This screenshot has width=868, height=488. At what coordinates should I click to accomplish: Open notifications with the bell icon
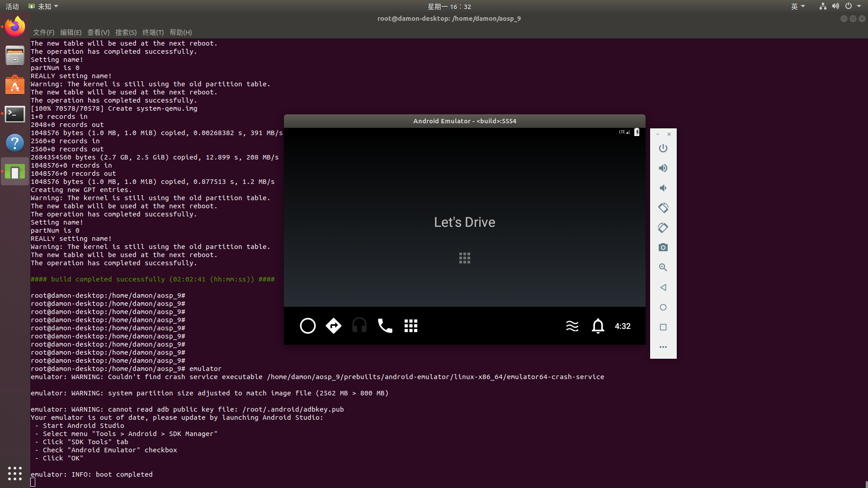coord(598,326)
